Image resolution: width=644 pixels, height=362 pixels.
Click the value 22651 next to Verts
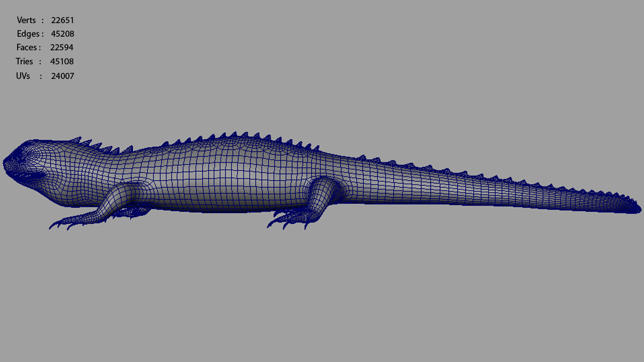[x=62, y=20]
